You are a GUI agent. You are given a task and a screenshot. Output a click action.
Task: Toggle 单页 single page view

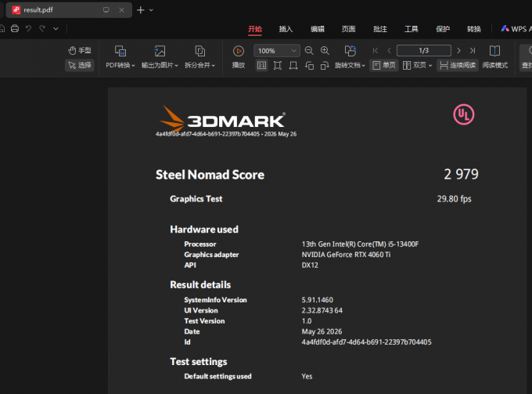point(384,65)
